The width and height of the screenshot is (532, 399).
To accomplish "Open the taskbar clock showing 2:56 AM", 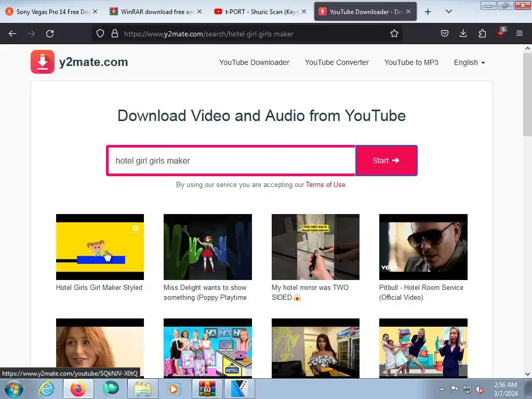I will (506, 389).
